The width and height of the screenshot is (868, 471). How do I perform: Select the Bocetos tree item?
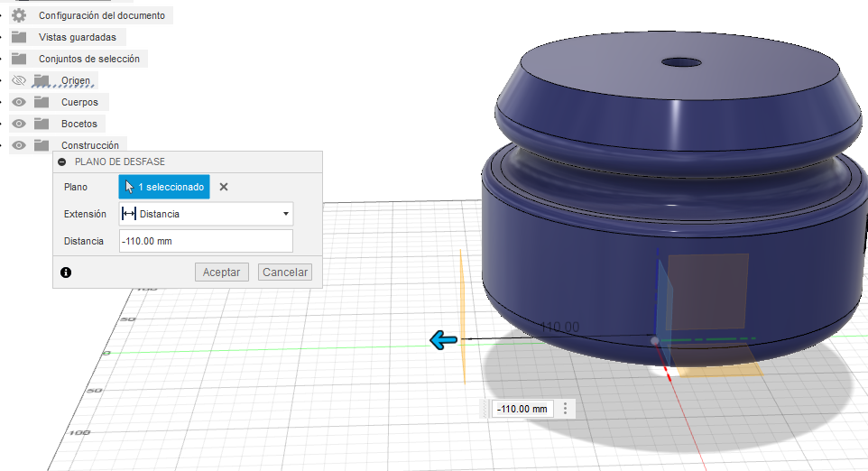click(x=79, y=124)
